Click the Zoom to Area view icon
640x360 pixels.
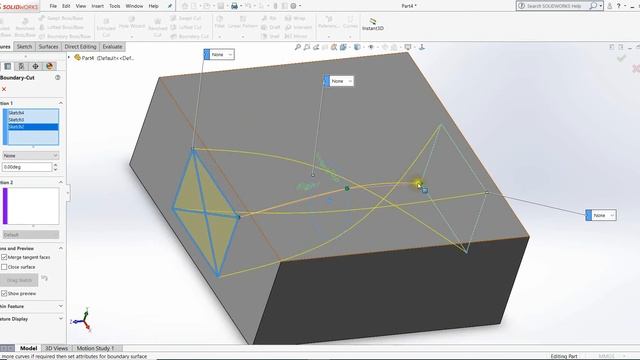pyautogui.click(x=307, y=47)
